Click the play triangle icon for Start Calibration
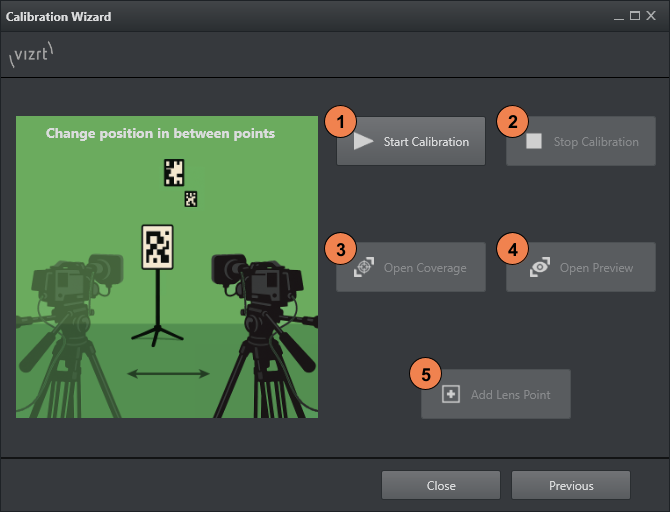This screenshot has width=670, height=512. 363,142
